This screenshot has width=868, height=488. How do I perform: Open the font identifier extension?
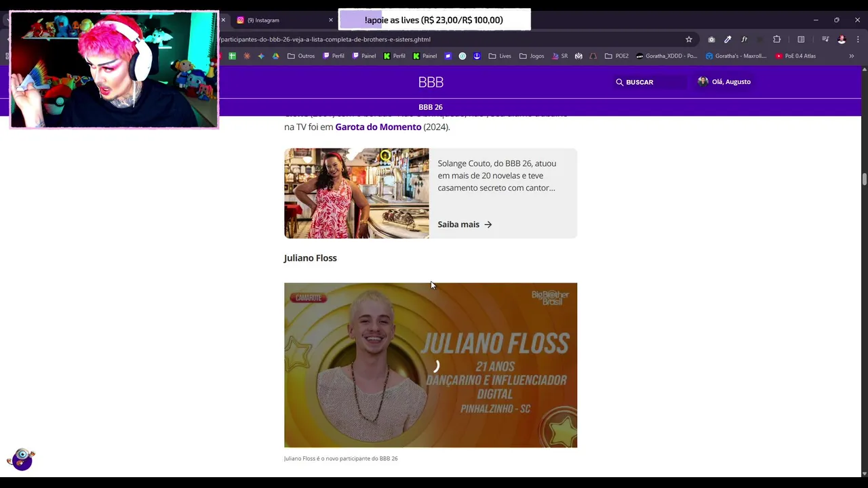pyautogui.click(x=744, y=39)
